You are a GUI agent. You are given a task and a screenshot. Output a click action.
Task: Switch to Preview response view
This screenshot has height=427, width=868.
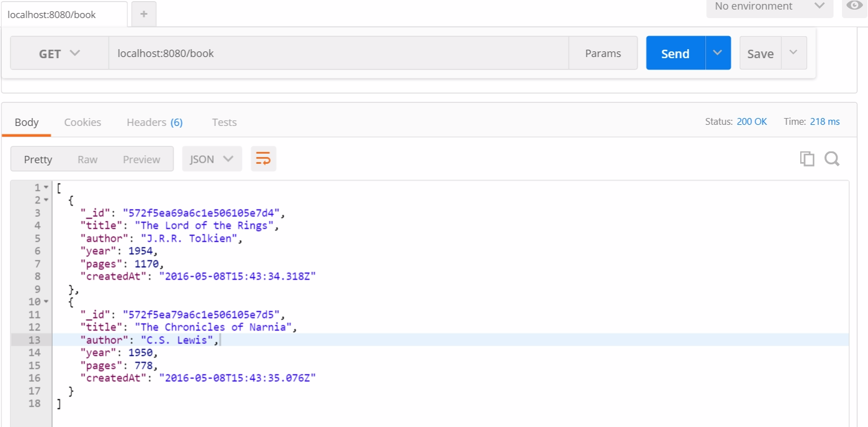[141, 160]
